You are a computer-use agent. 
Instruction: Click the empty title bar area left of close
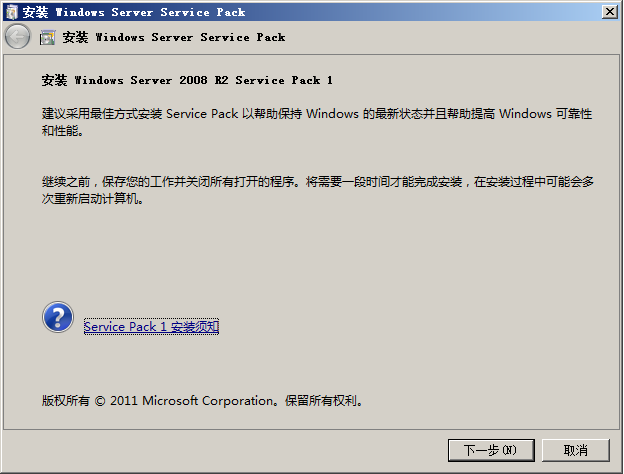(x=450, y=11)
